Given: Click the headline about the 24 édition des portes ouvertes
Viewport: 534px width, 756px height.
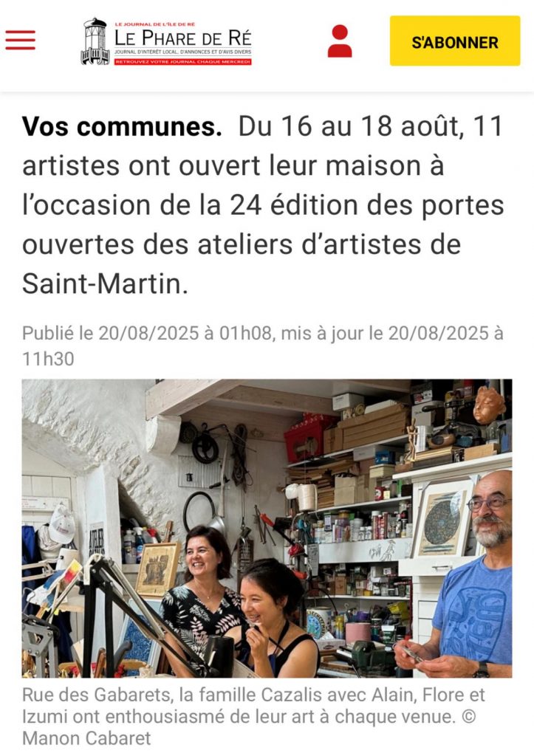Looking at the screenshot, I should (264, 205).
